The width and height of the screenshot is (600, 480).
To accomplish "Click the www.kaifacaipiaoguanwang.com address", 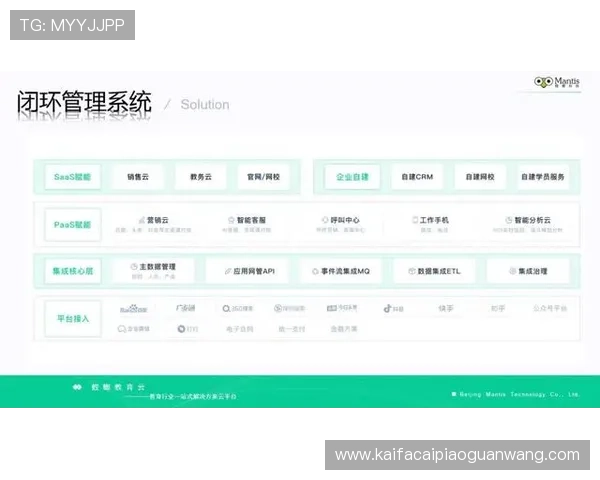I will pos(457,455).
